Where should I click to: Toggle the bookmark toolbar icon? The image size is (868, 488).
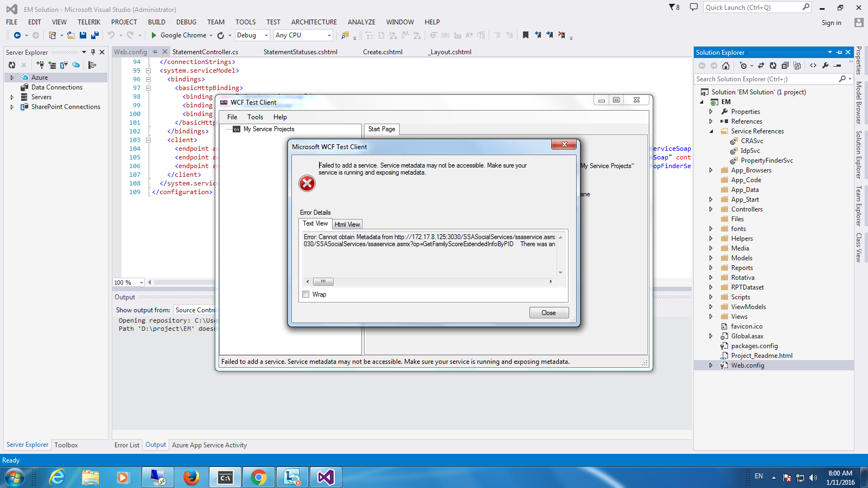tap(525, 35)
